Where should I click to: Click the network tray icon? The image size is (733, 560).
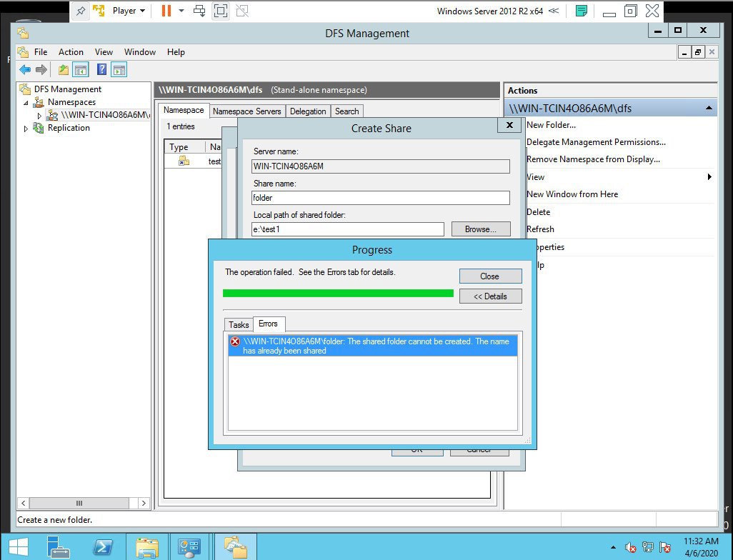click(x=648, y=547)
